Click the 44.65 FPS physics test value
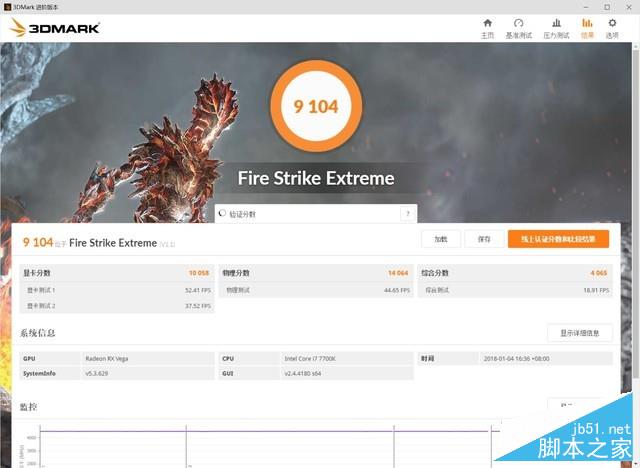Image resolution: width=640 pixels, height=468 pixels. click(397, 290)
